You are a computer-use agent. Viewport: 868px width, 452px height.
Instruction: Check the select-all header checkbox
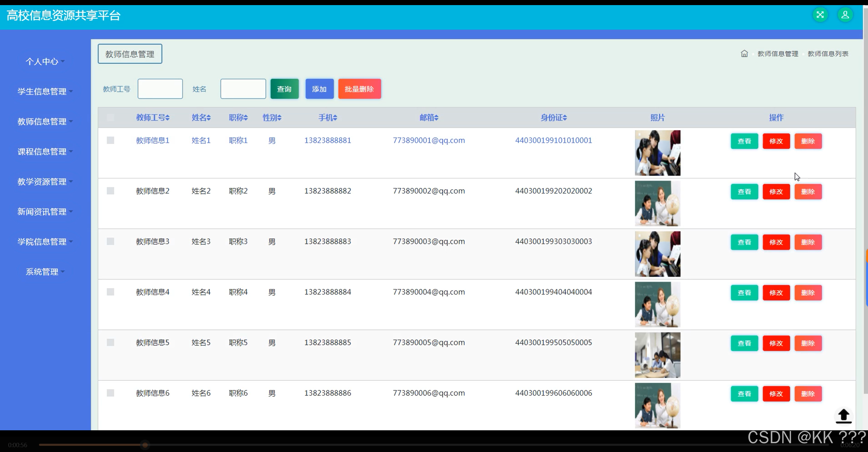(111, 118)
